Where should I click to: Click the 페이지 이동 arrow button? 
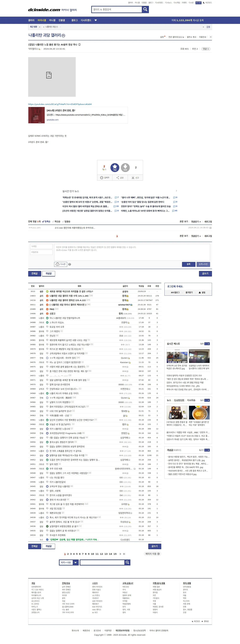tap(153, 554)
